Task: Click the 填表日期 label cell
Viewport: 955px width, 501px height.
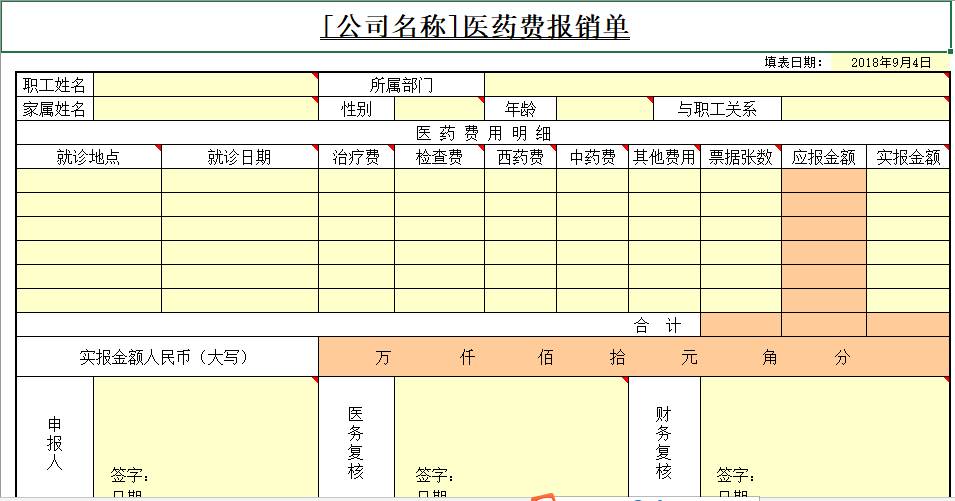Action: pos(793,62)
